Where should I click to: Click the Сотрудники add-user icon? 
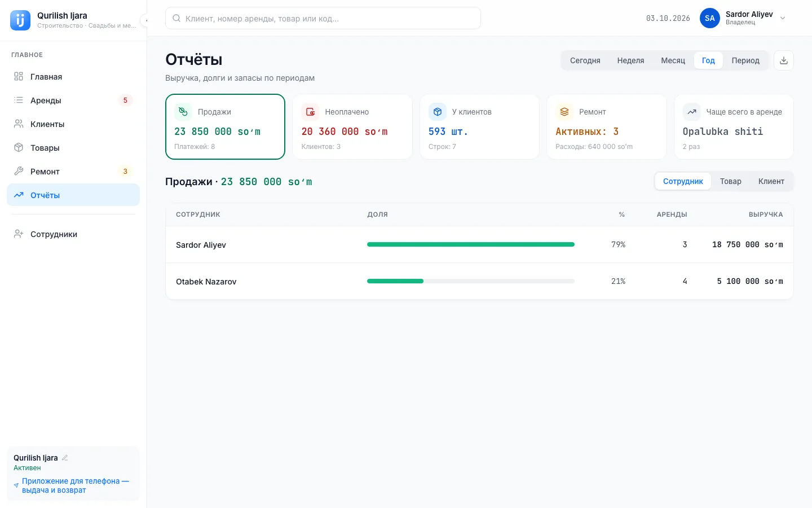[x=19, y=234]
